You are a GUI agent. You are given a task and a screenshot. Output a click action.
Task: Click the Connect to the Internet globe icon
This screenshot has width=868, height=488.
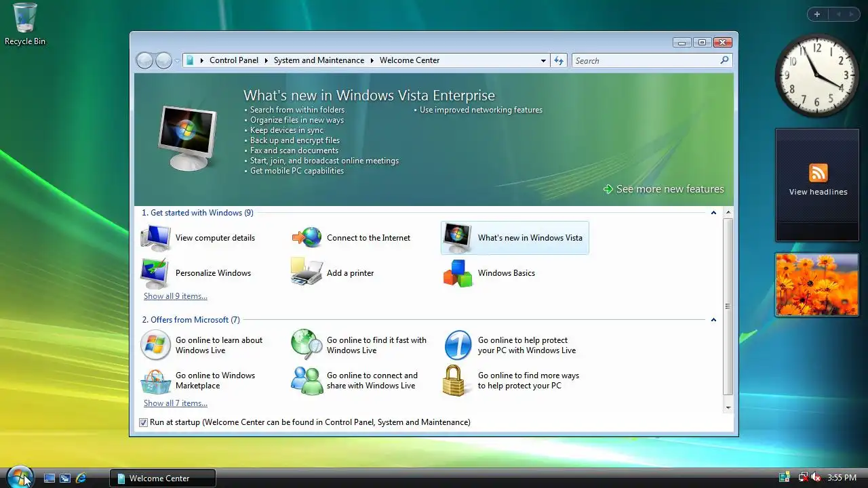[307, 238]
